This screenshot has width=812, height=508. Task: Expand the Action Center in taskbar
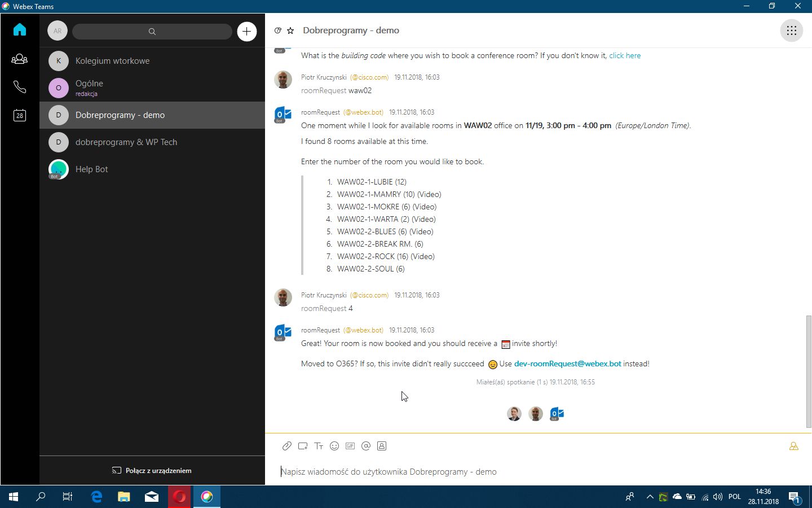(796, 497)
